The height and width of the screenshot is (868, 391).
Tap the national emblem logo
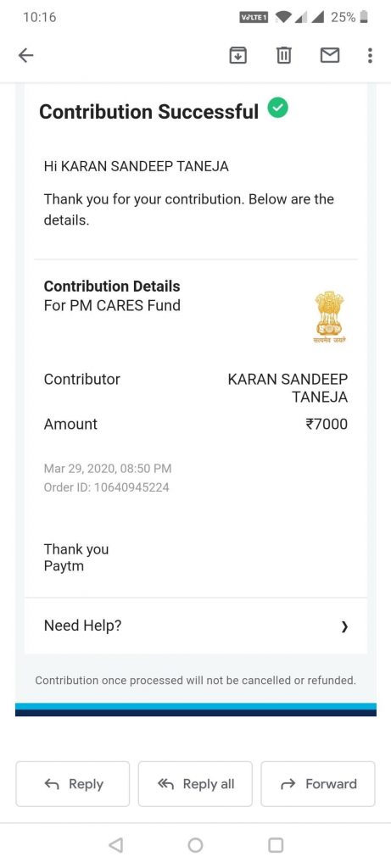click(x=329, y=318)
